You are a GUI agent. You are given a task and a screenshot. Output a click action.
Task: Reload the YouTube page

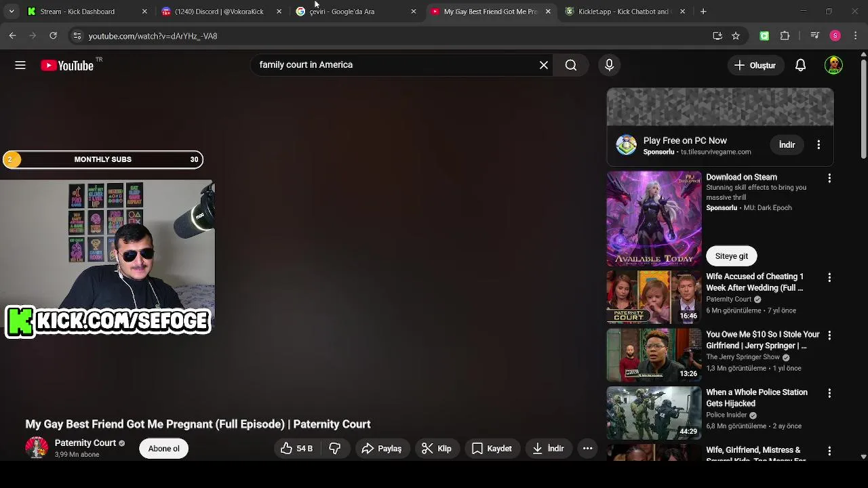(53, 36)
